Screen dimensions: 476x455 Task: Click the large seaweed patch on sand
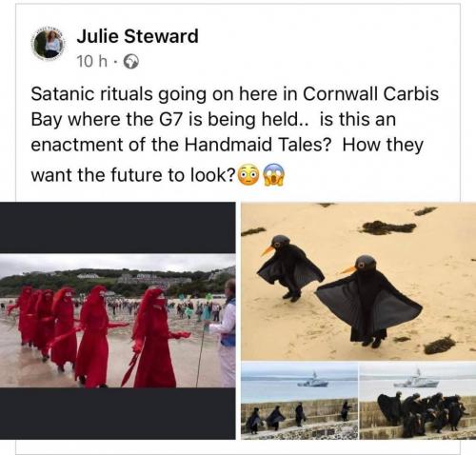(387, 227)
